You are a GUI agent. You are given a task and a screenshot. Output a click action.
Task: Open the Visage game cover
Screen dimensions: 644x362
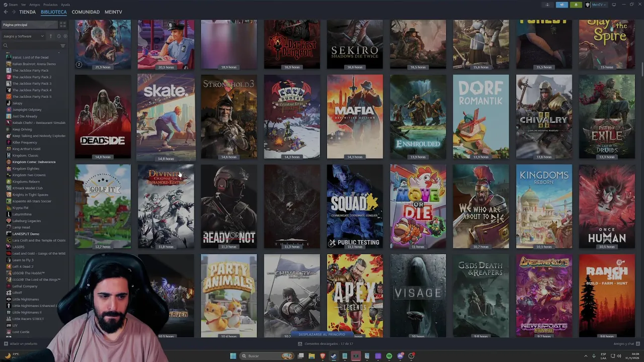(x=418, y=296)
